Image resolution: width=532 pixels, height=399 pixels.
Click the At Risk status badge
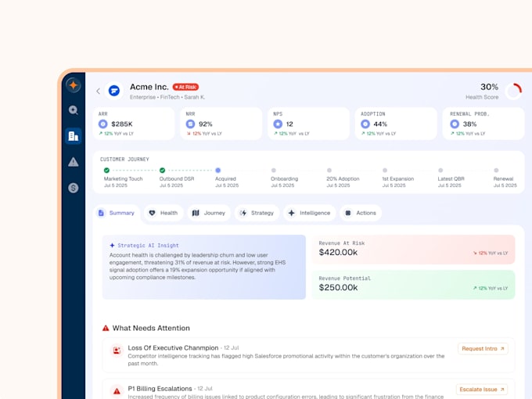(x=185, y=87)
